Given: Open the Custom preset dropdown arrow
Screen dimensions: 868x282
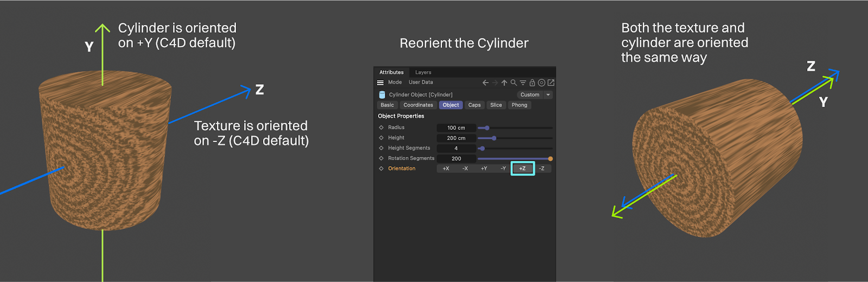Looking at the screenshot, I should (x=548, y=95).
